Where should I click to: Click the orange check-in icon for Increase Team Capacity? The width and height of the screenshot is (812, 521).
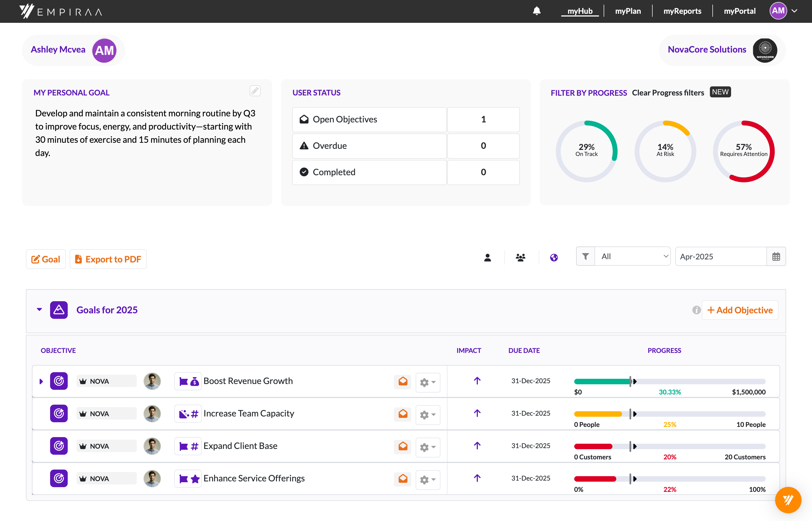(402, 413)
